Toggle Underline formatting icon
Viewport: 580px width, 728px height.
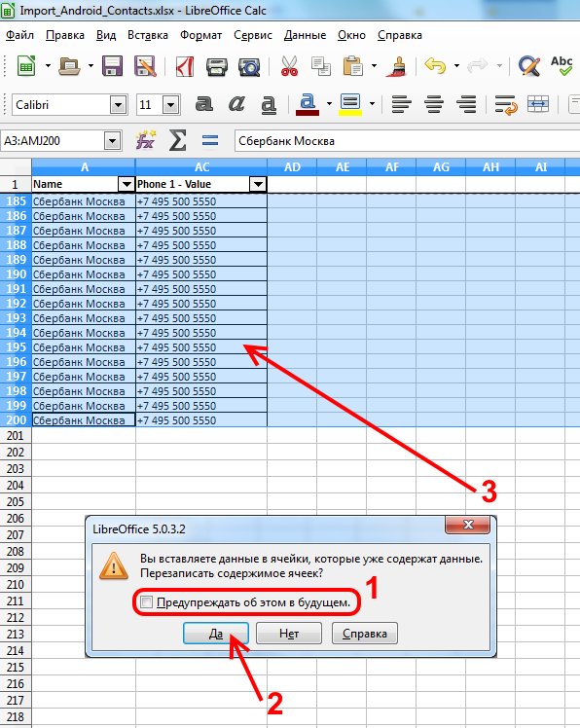(x=269, y=104)
